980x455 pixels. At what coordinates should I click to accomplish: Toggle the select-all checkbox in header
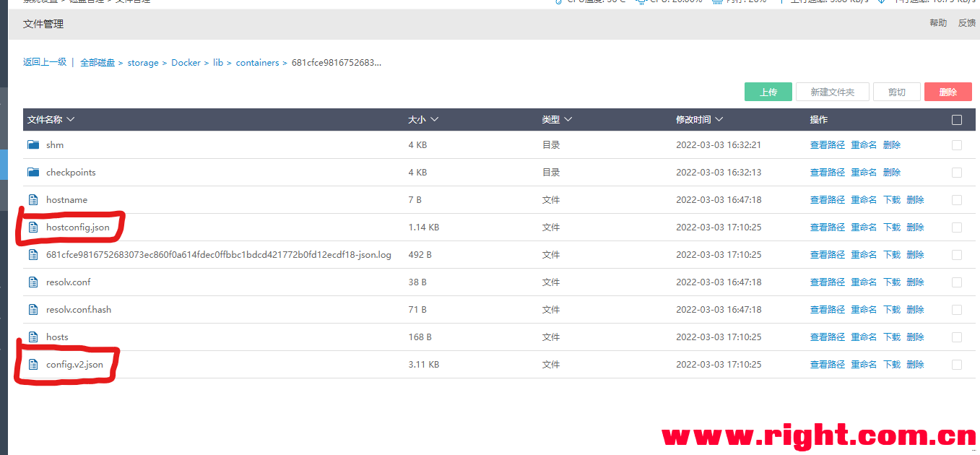[957, 120]
